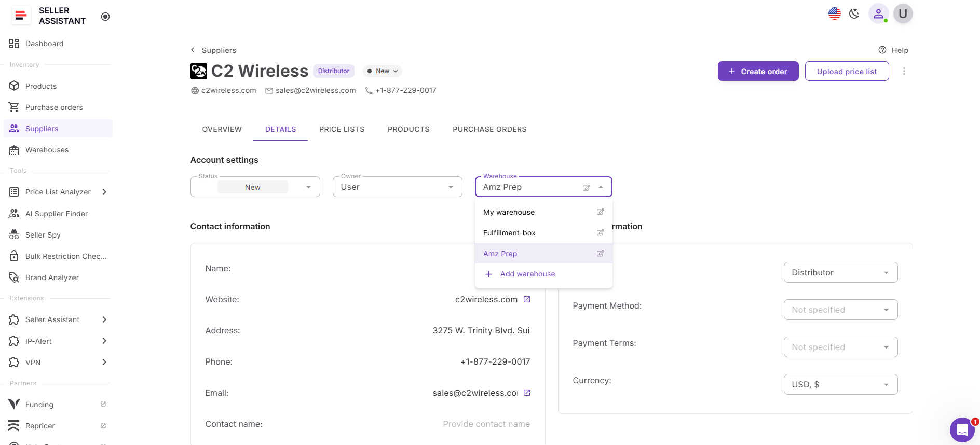Open the Status dropdown in Account settings
This screenshot has width=980, height=445.
[x=255, y=187]
